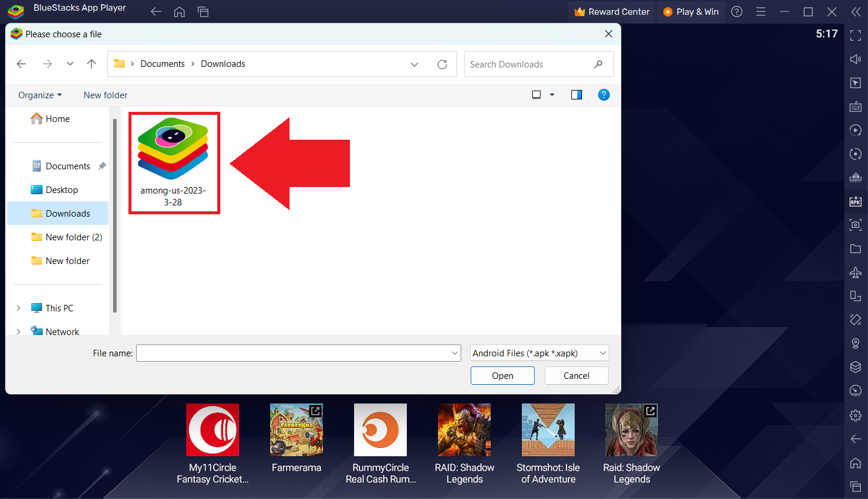Expand the breadcrumb chevron before Documents
868x499 pixels.
132,64
